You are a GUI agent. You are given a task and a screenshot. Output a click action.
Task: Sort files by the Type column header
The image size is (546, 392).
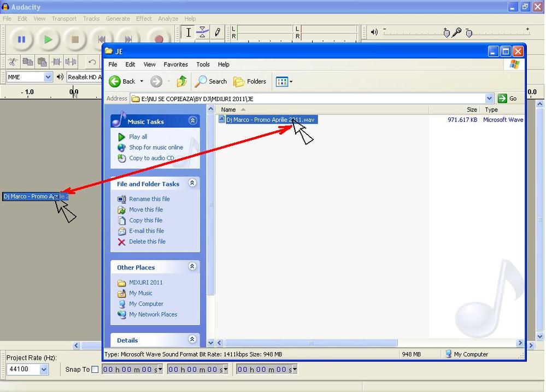click(503, 109)
